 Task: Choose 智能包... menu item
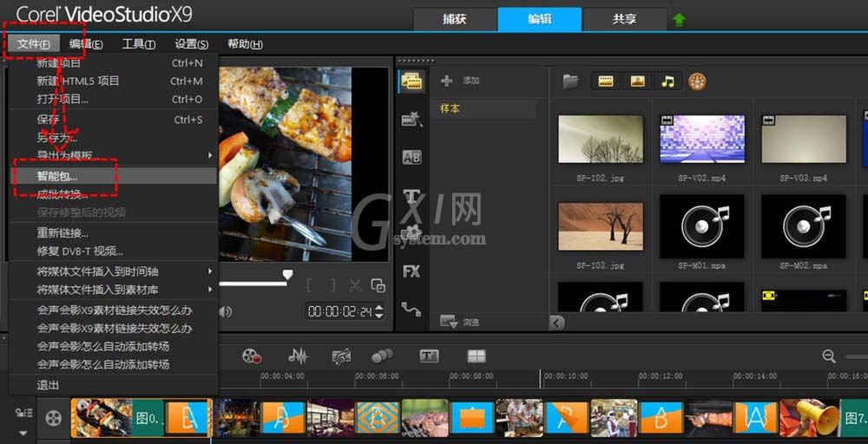(113, 176)
